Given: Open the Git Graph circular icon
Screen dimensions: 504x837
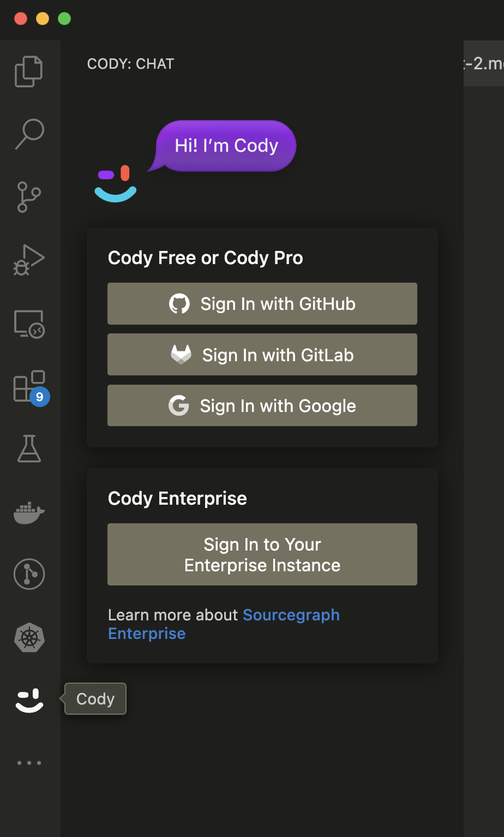Looking at the screenshot, I should [29, 574].
